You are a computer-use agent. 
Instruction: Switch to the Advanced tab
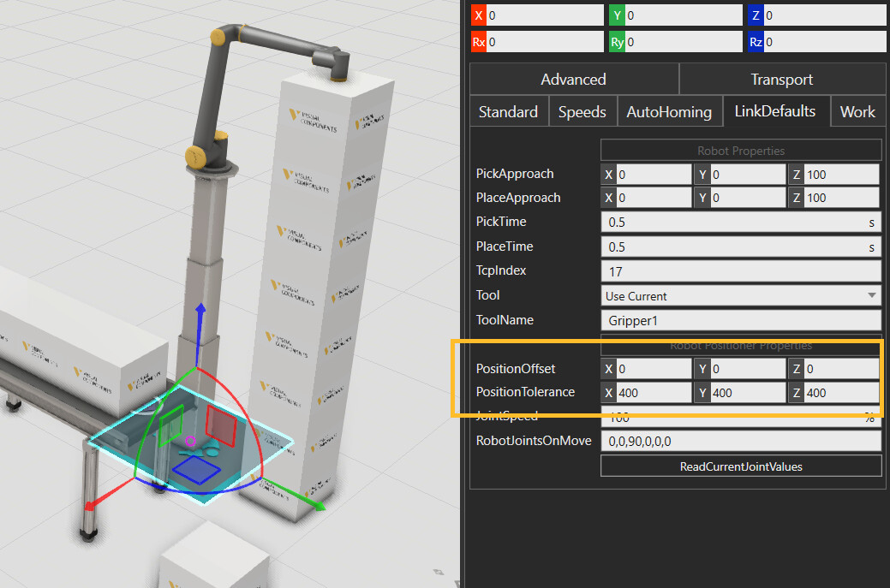coord(573,80)
